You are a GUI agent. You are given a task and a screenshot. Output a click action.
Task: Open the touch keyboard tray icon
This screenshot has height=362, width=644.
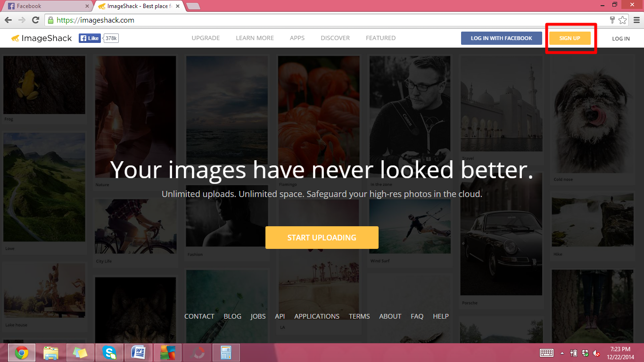[x=546, y=353]
